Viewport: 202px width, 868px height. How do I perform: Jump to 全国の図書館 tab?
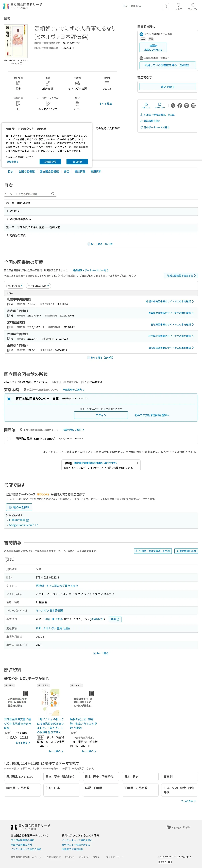(x=27, y=171)
